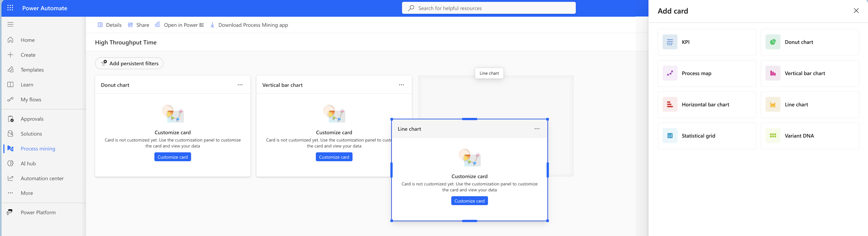Click Add persistent filters button
The image size is (868, 236).
[129, 63]
